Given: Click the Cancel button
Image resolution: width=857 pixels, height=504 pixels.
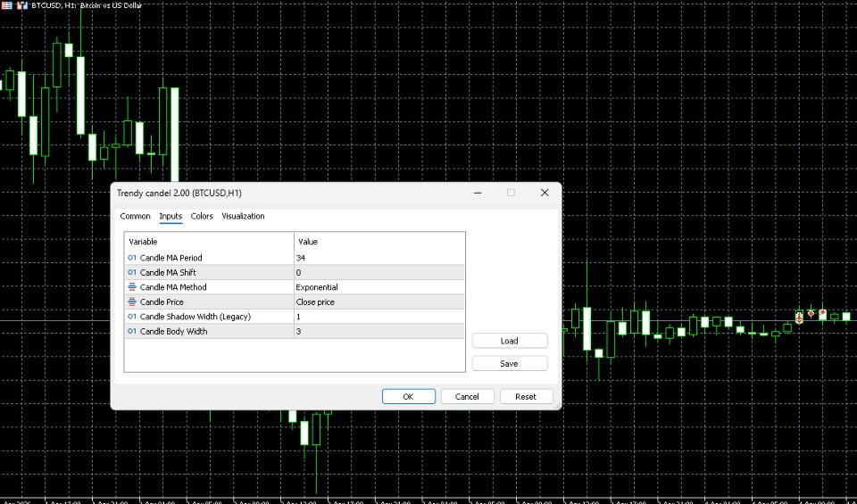Looking at the screenshot, I should (467, 396).
